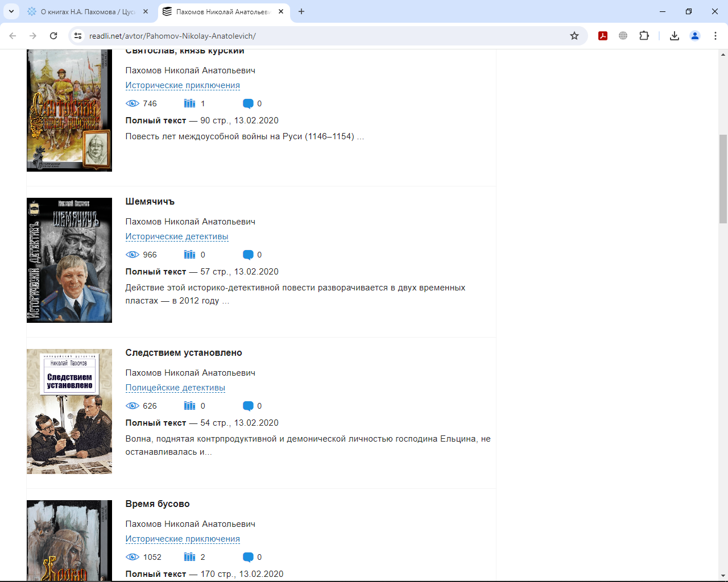Screen dimensions: 728x582
Task: Open a new browser tab
Action: [x=301, y=11]
